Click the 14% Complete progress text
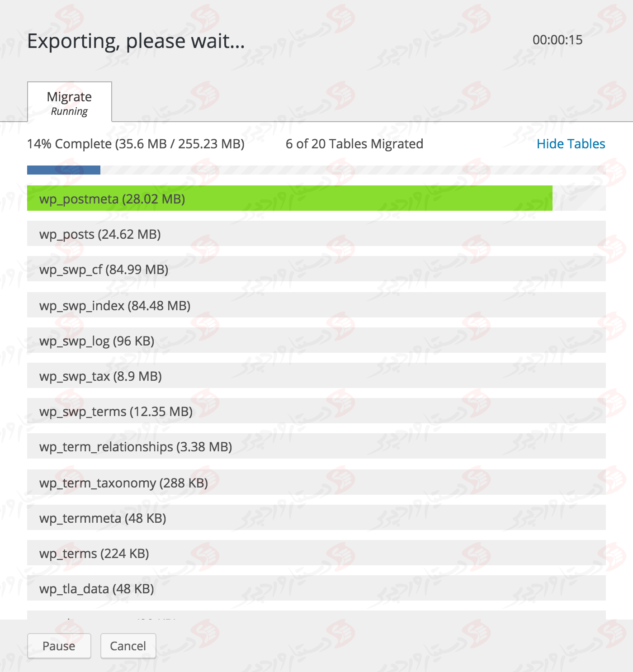Screen dimensions: 633x672 pyautogui.click(x=136, y=144)
